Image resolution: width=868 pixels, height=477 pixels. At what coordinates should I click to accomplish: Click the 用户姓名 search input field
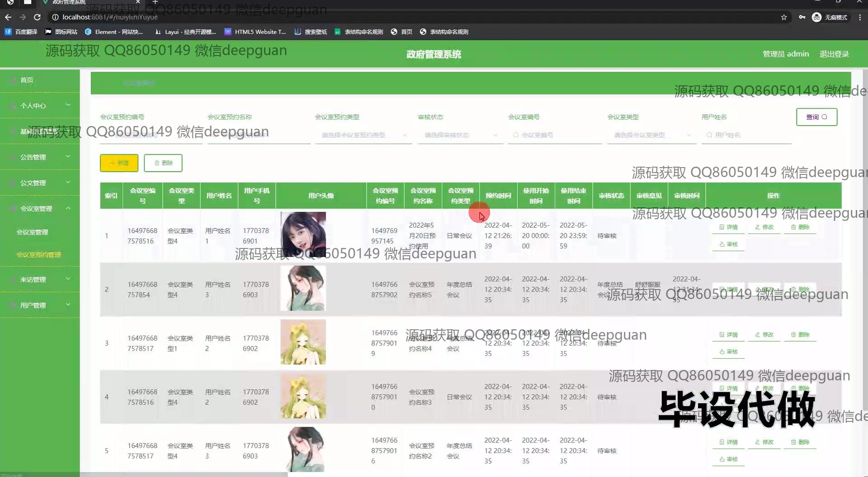coord(748,135)
